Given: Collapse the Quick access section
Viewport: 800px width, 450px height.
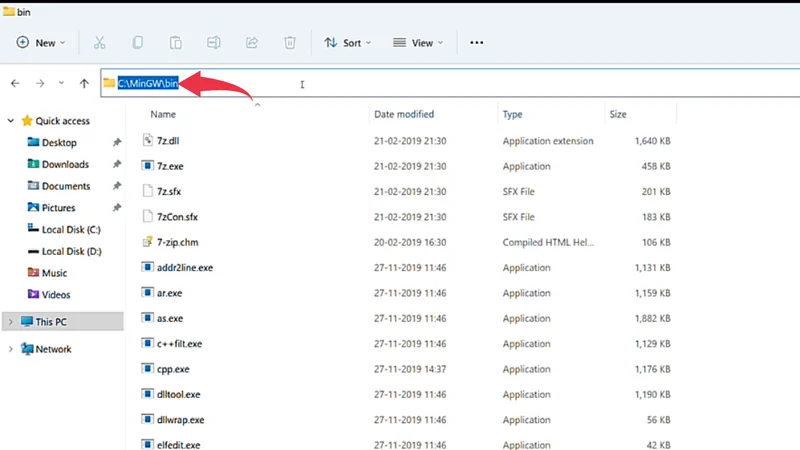Looking at the screenshot, I should [11, 121].
